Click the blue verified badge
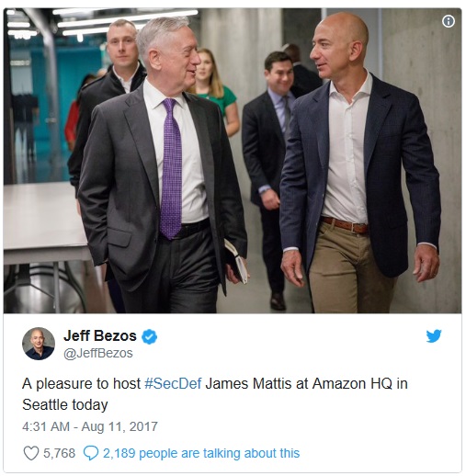Image resolution: width=466 pixels, height=476 pixels. 149,336
